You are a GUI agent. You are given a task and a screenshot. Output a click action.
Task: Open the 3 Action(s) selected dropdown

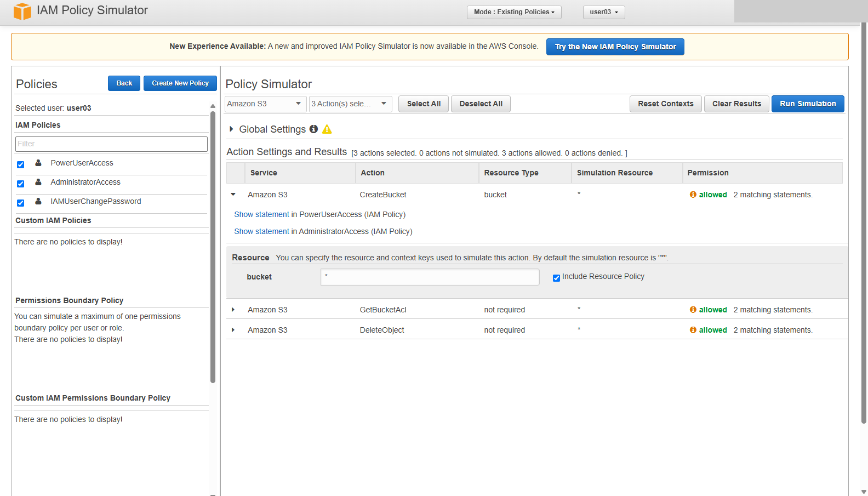(350, 104)
